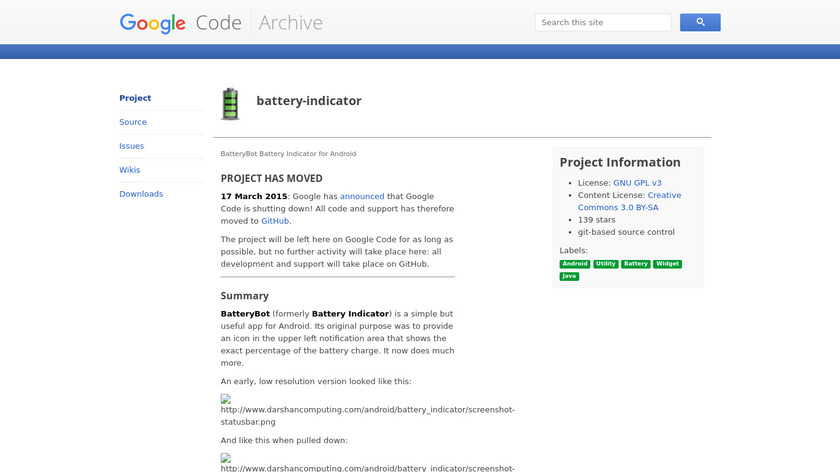Open the Wikis section

tap(130, 170)
